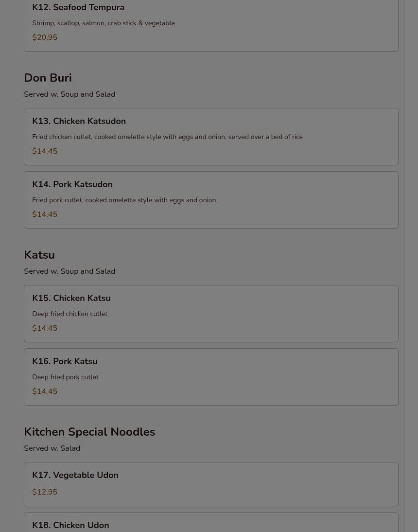
Task: Click the $14.45 price under Pork Katsu
Action: tap(45, 391)
